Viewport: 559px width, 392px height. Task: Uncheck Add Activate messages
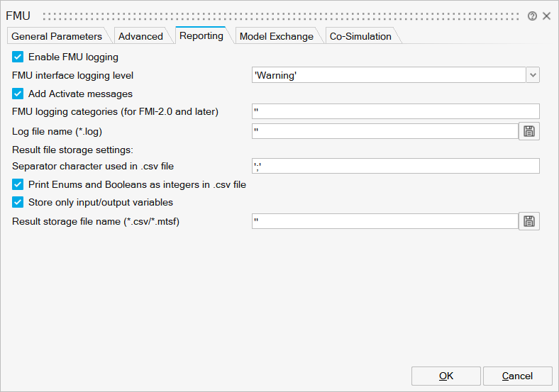(x=18, y=94)
